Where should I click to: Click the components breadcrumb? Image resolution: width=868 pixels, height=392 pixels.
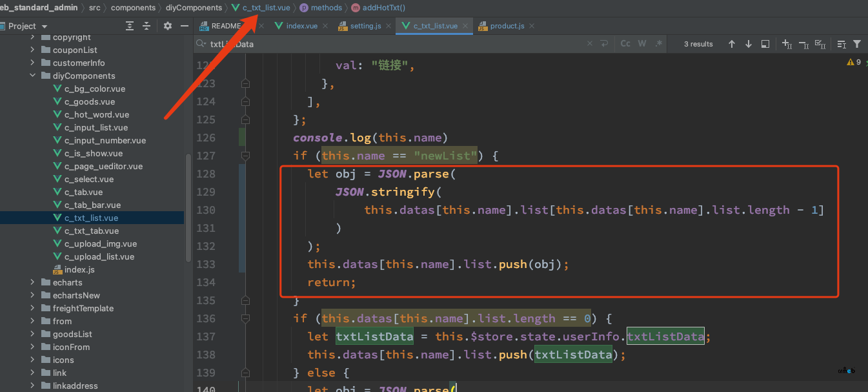(133, 8)
